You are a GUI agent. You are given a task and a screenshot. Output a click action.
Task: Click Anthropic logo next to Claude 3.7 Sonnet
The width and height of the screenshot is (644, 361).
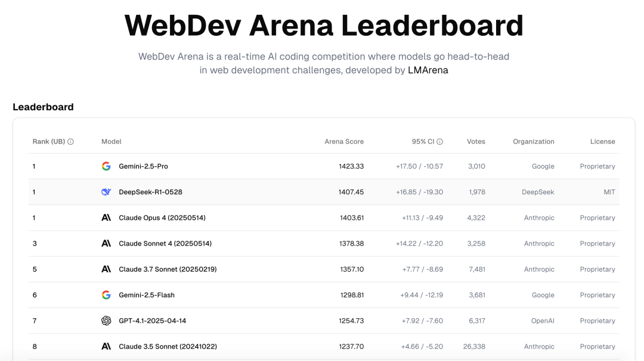point(106,269)
